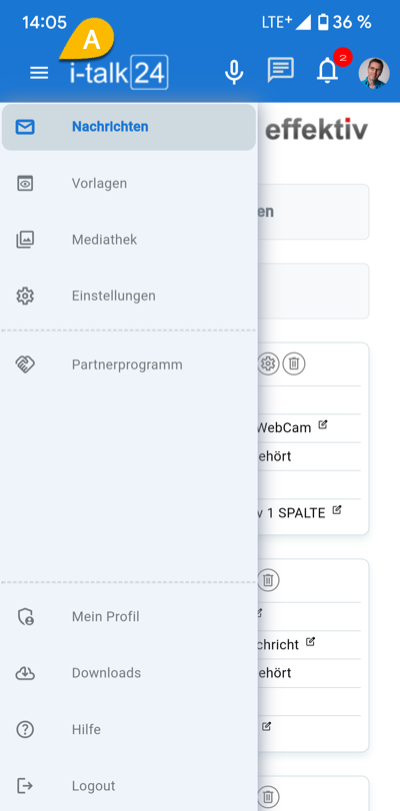Open notifications bell with red badge
Viewport: 400px width, 811px height.
[x=328, y=70]
